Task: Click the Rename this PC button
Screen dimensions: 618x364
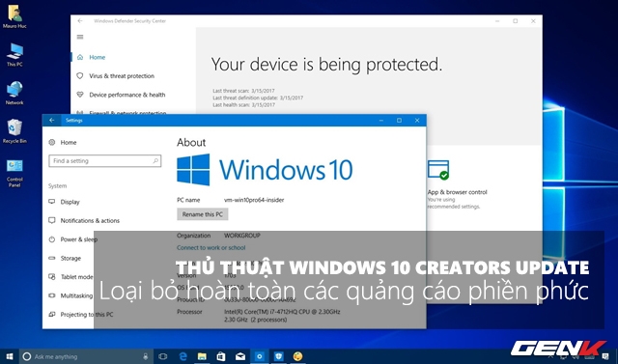Action: (x=203, y=214)
